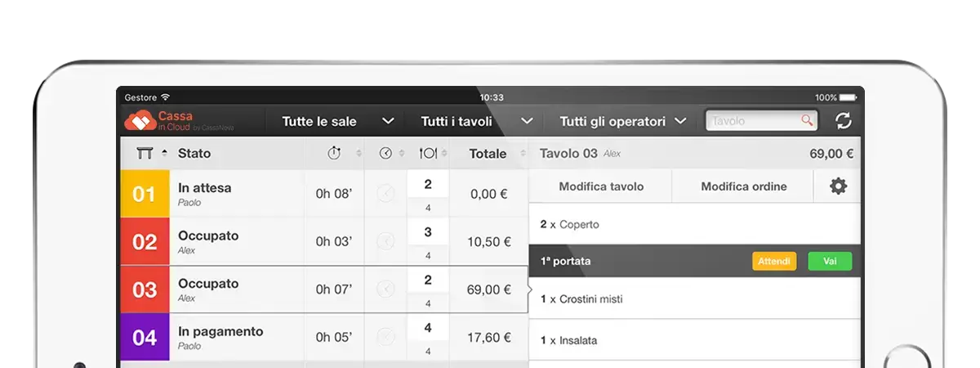Click the refresh sync icon
The height and width of the screenshot is (368, 980).
click(x=844, y=121)
